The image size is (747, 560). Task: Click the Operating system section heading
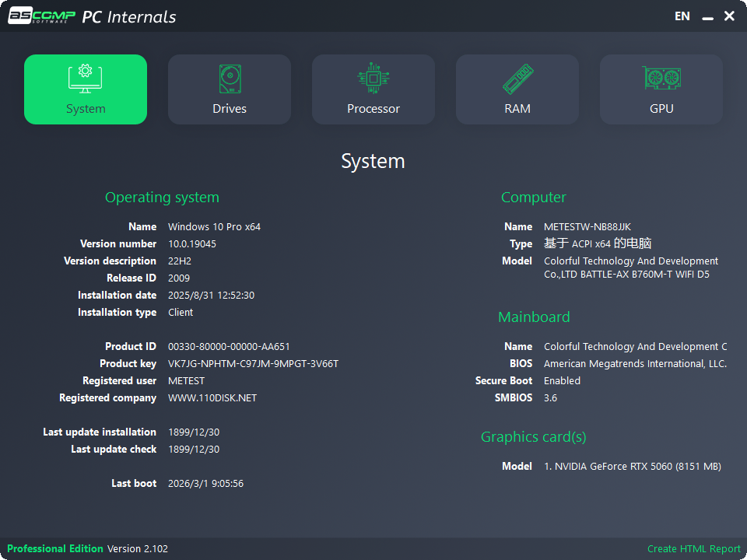tap(162, 198)
